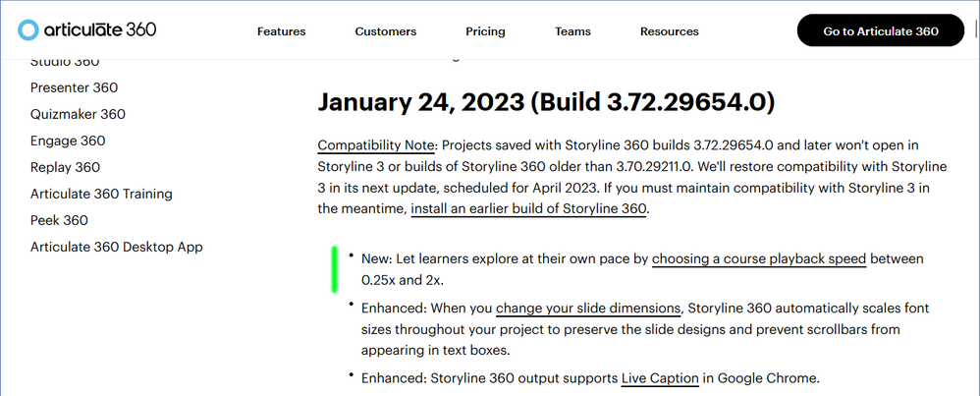The image size is (980, 396).
Task: Open change your slide dimensions link
Action: 588,309
